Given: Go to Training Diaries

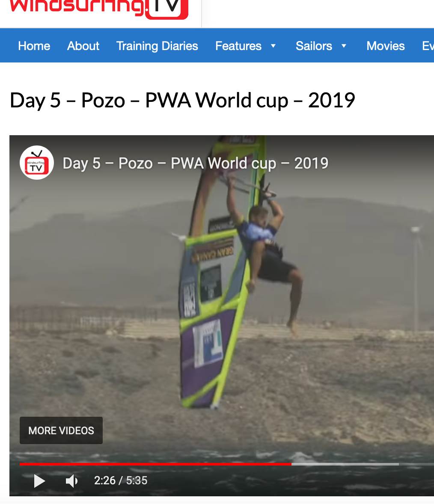Looking at the screenshot, I should pos(157,46).
